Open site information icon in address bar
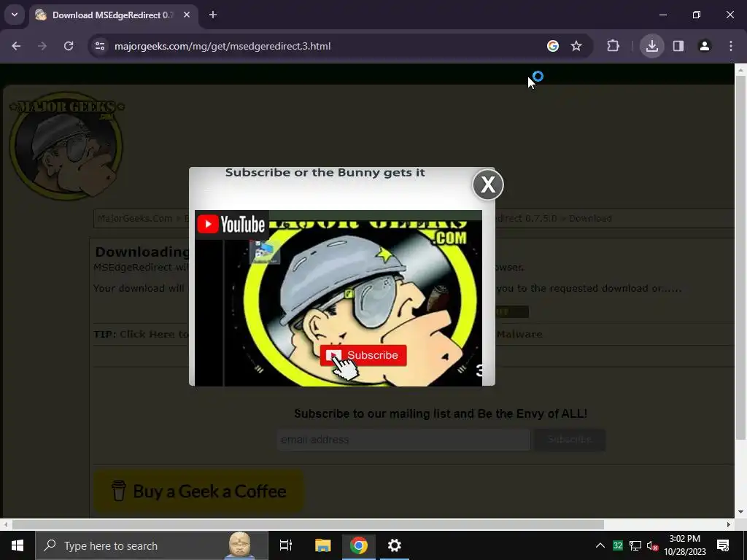The width and height of the screenshot is (747, 560). 100,46
